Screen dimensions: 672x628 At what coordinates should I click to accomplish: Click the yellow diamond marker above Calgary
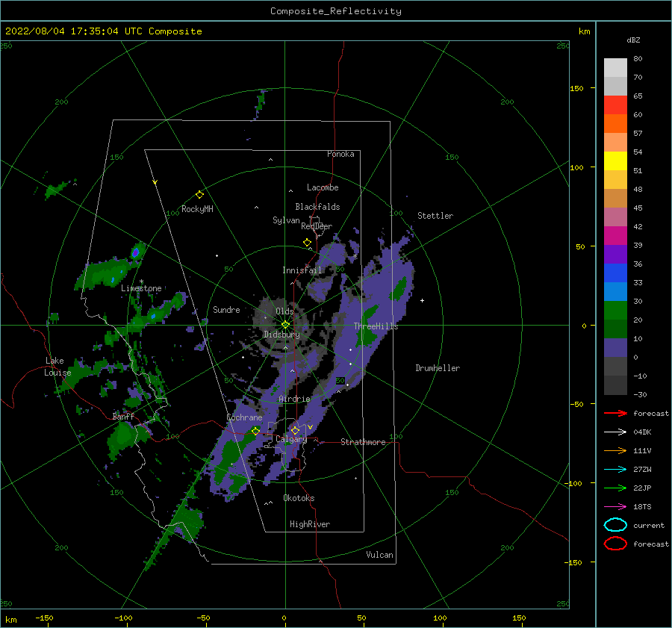click(x=295, y=430)
